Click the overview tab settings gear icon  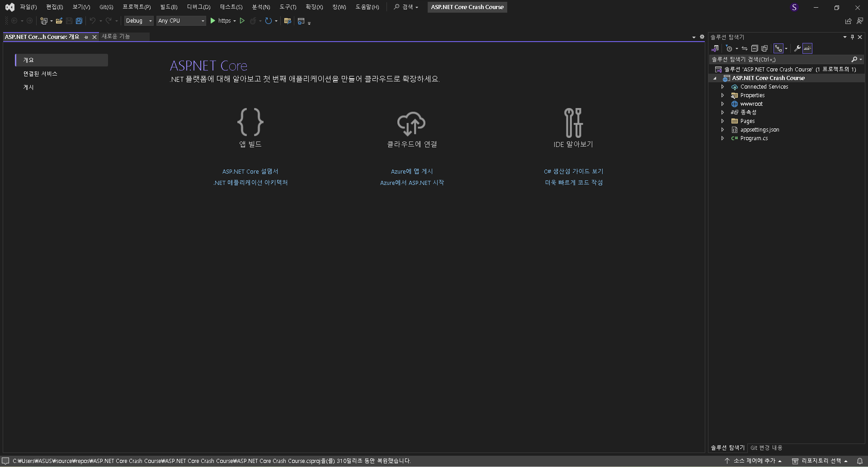[x=702, y=37]
